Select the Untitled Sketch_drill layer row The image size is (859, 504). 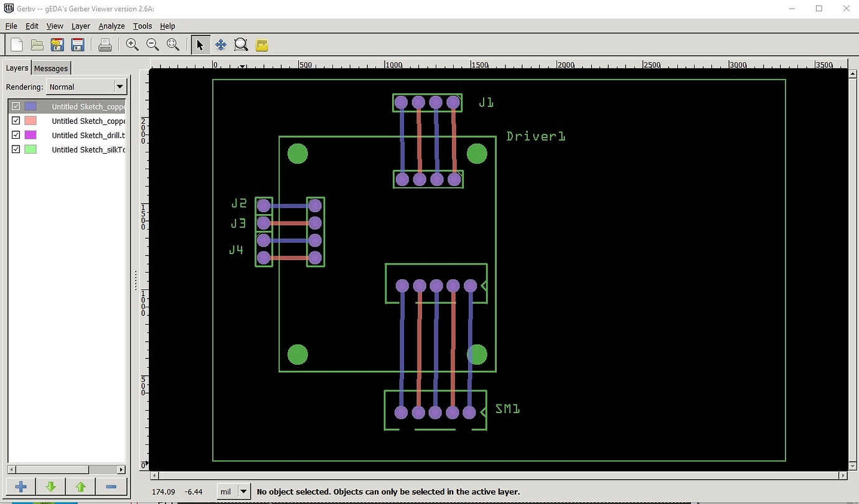[67, 135]
